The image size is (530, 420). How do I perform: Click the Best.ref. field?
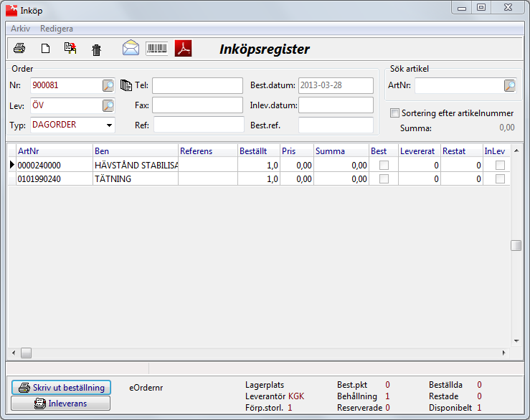tap(336, 125)
